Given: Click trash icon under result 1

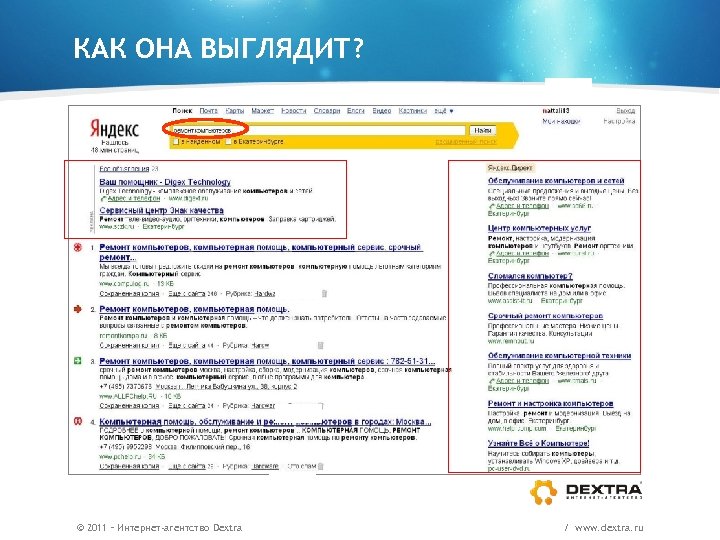Looking at the screenshot, I should (x=324, y=293).
